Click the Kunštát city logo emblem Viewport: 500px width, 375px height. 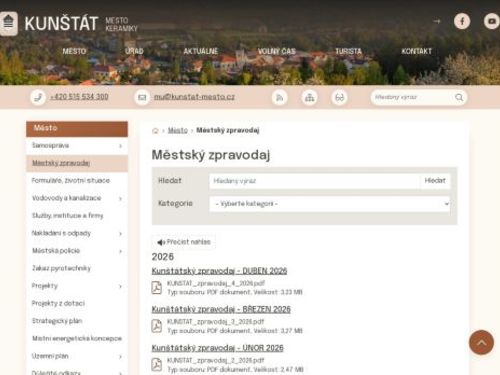click(8, 23)
